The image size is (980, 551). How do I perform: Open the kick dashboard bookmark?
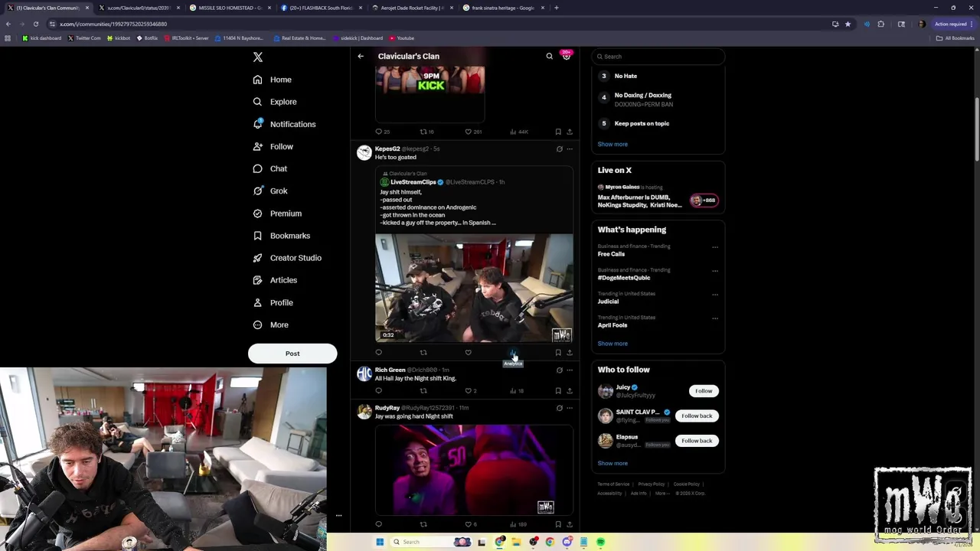(42, 38)
